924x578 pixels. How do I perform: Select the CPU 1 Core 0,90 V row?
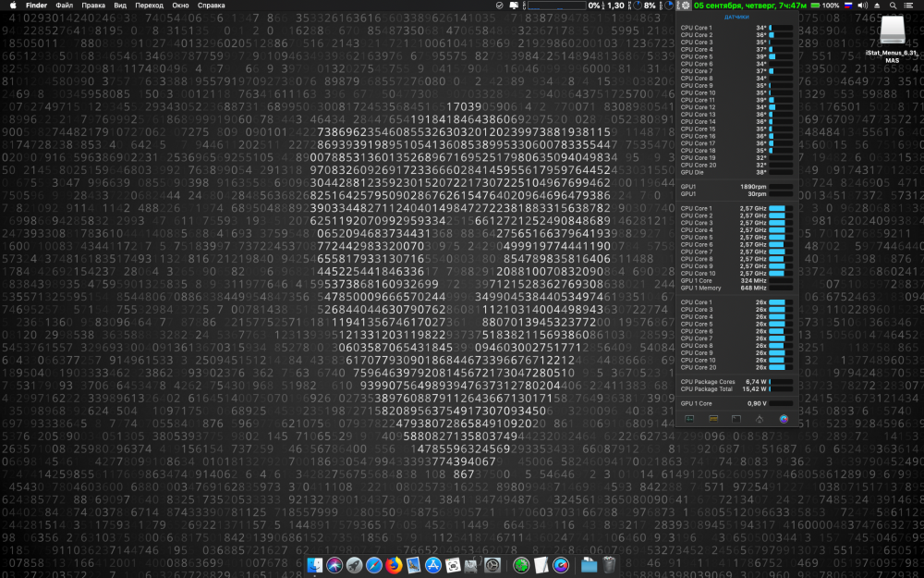736,403
